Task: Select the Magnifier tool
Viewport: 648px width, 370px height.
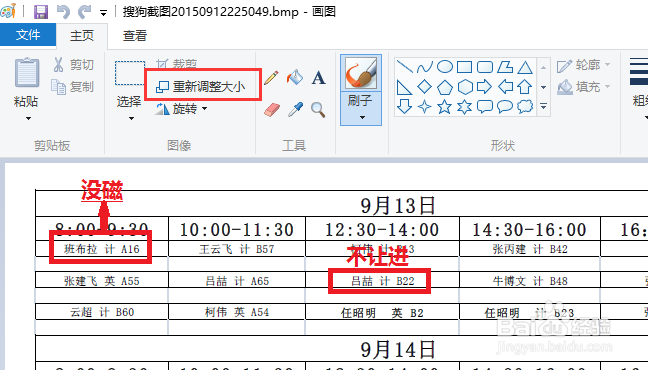Action: (318, 110)
